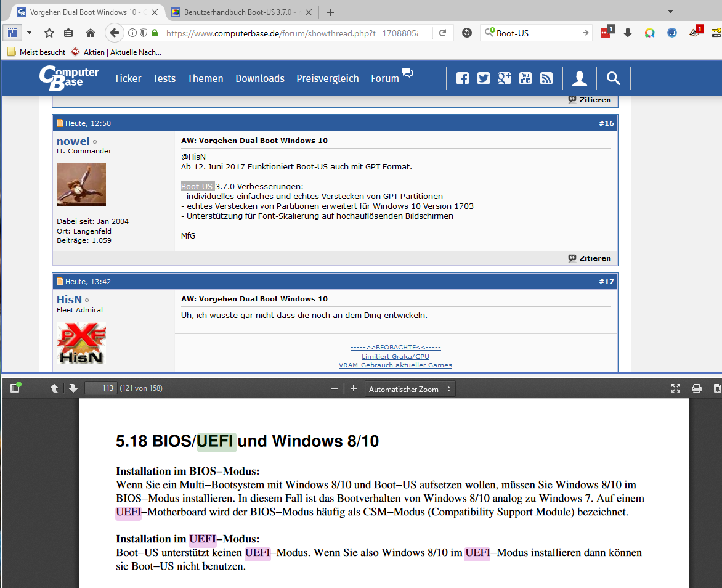Open the BEOBACHTE signature link

[x=395, y=347]
